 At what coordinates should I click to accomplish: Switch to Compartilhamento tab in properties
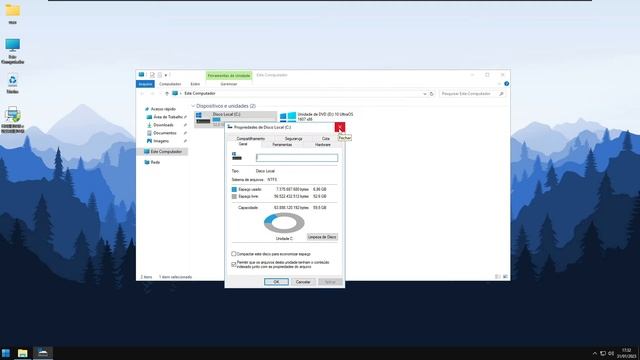[251, 139]
